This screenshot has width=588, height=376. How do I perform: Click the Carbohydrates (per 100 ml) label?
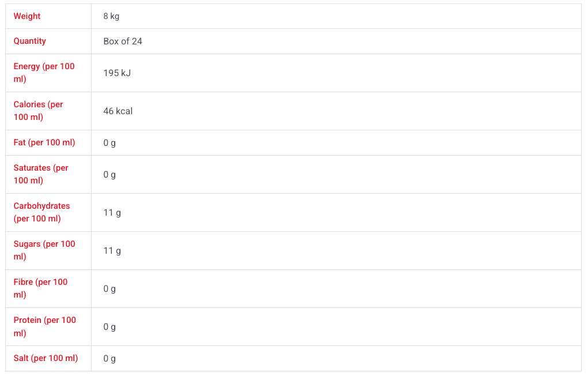pos(42,212)
